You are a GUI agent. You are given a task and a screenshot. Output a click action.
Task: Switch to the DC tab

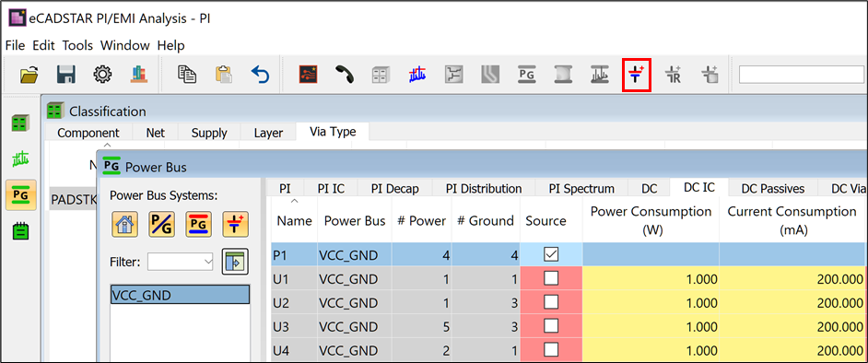pyautogui.click(x=649, y=189)
